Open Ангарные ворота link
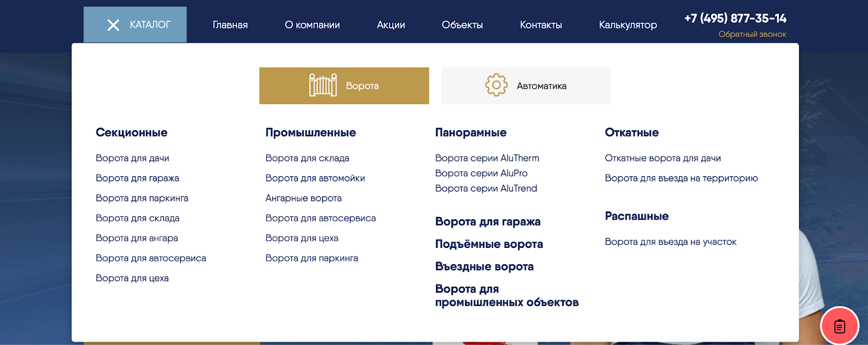The image size is (868, 345). 303,198
